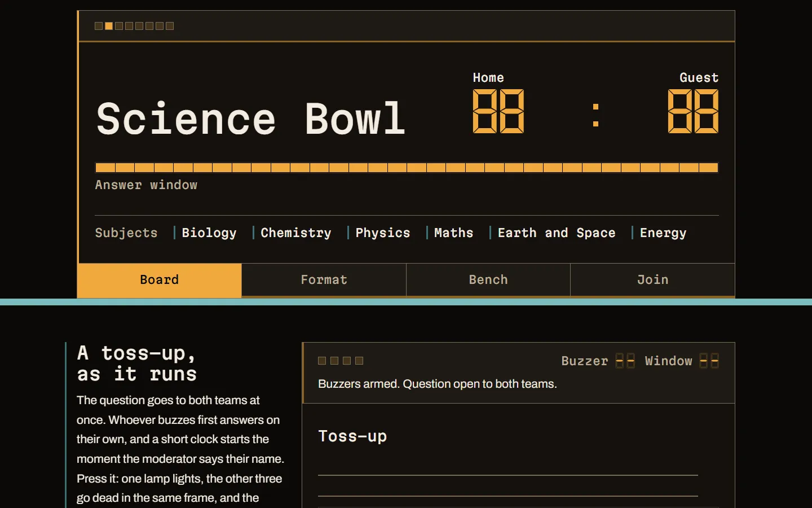812x508 pixels.
Task: Click the "Buzzers armed" status message
Action: [438, 384]
